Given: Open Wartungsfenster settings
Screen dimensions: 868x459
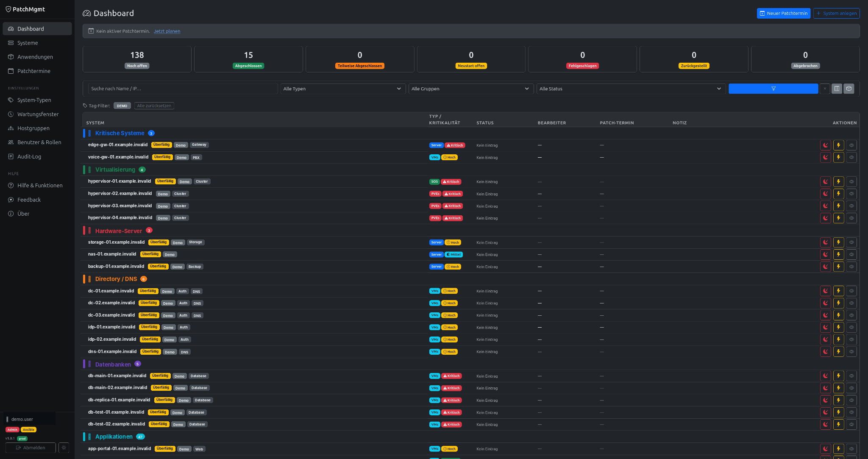Looking at the screenshot, I should (x=37, y=114).
